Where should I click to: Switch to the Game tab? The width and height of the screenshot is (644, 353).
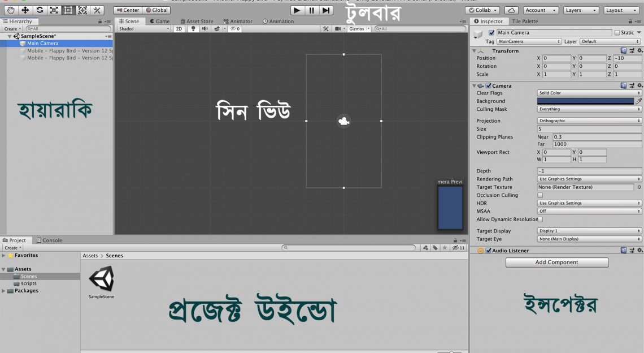tap(159, 21)
